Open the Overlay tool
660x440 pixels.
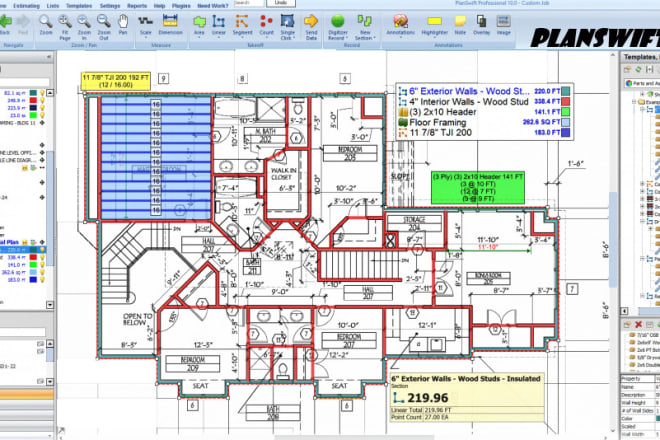pyautogui.click(x=482, y=25)
